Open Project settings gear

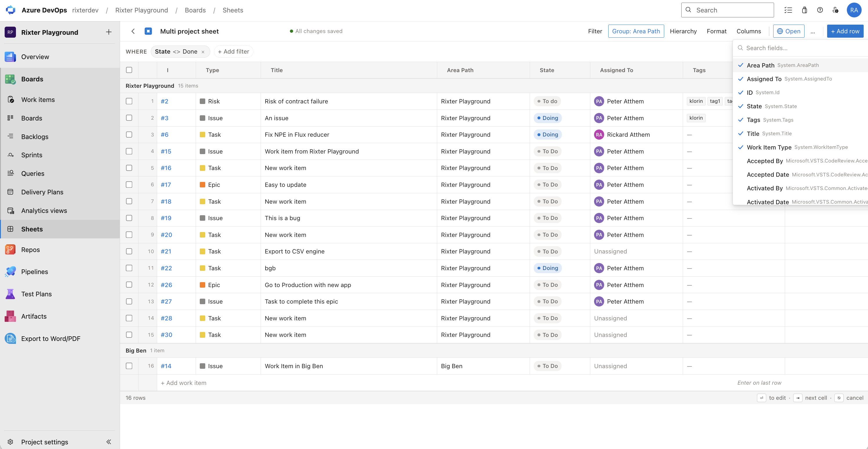(10, 441)
